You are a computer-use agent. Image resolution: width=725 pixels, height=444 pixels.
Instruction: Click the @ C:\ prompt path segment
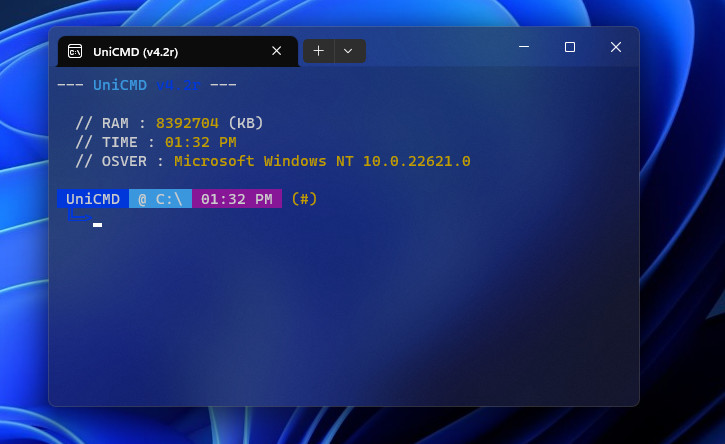click(x=160, y=198)
